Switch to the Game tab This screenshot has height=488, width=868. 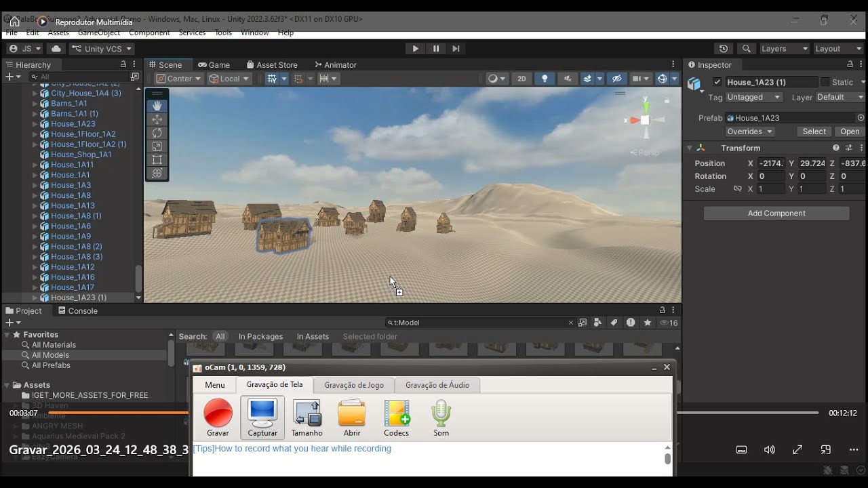pyautogui.click(x=214, y=65)
